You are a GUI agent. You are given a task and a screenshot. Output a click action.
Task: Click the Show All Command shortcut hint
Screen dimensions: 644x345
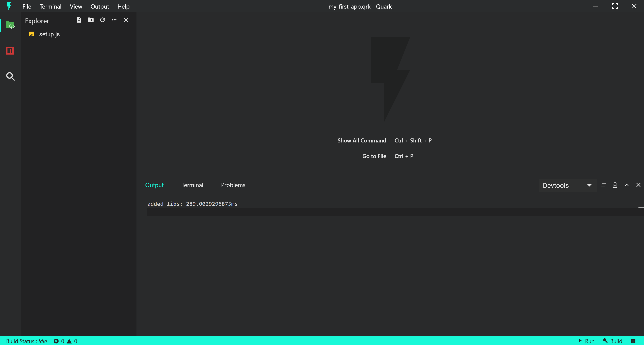tap(385, 141)
